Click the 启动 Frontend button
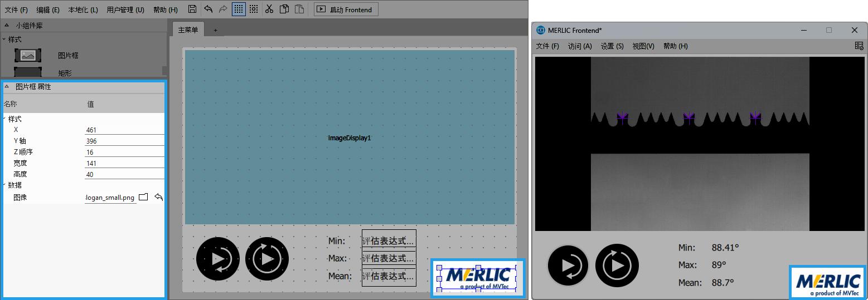868x300 pixels. (346, 9)
